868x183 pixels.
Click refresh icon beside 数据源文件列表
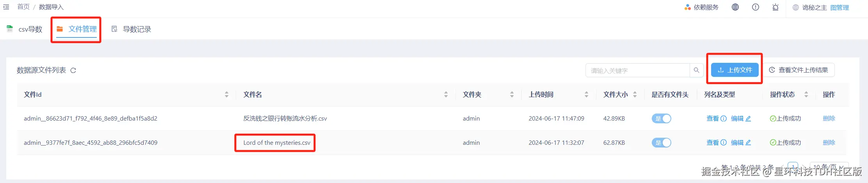pyautogui.click(x=73, y=70)
